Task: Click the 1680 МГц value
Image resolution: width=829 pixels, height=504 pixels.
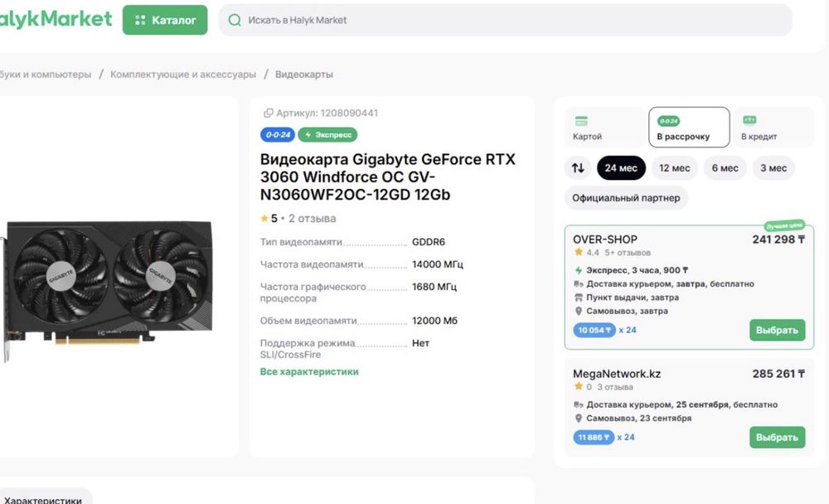Action: coord(434,287)
